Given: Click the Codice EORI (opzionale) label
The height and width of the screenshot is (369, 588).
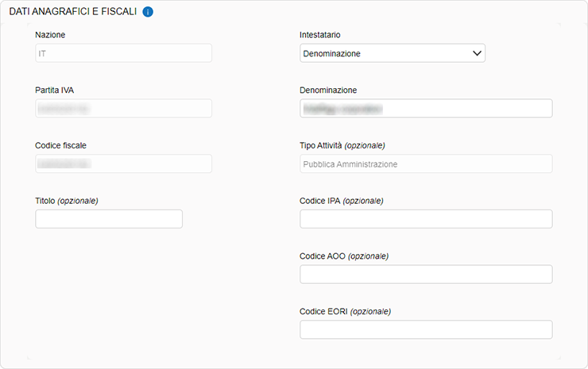Looking at the screenshot, I should coord(345,311).
